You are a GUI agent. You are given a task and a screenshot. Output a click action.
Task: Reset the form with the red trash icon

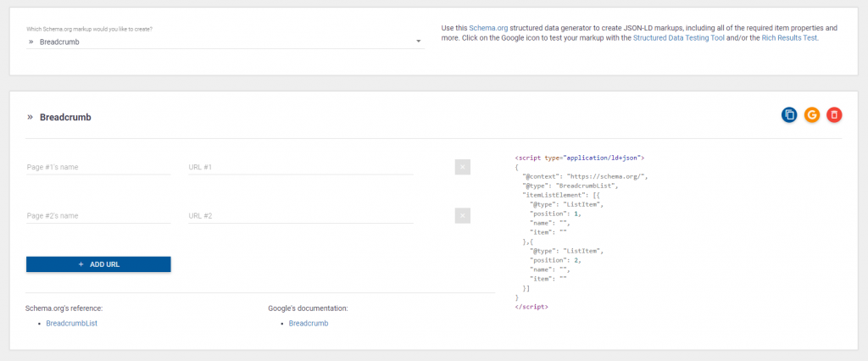click(x=834, y=115)
